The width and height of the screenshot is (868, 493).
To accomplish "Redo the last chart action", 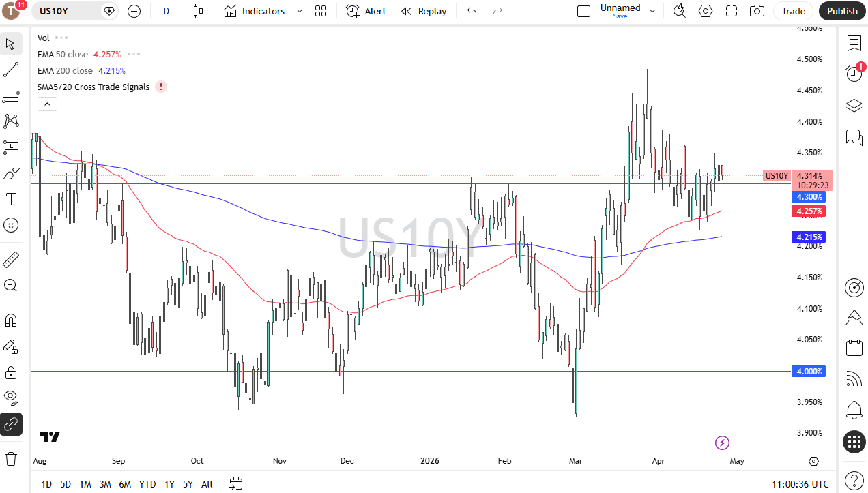I will click(497, 11).
